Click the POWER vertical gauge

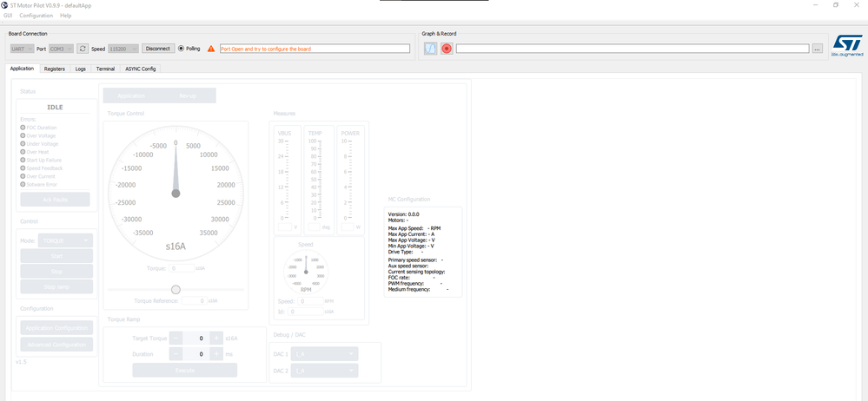coord(350,180)
